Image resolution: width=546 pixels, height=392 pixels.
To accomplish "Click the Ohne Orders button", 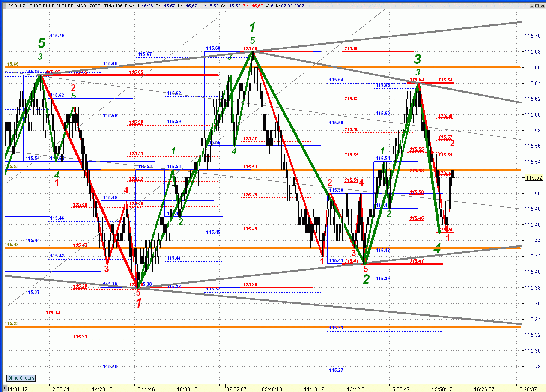I will click(x=21, y=378).
